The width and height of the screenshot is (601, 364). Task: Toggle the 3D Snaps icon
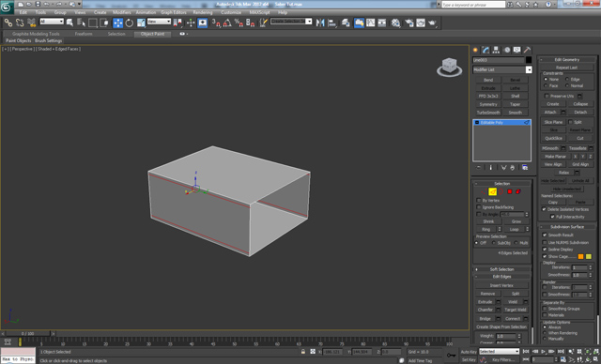(x=216, y=23)
